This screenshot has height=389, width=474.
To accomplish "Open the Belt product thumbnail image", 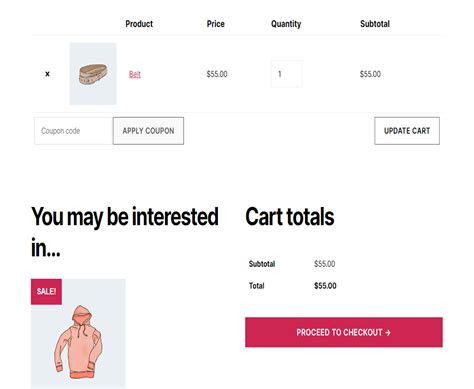I will tap(93, 74).
